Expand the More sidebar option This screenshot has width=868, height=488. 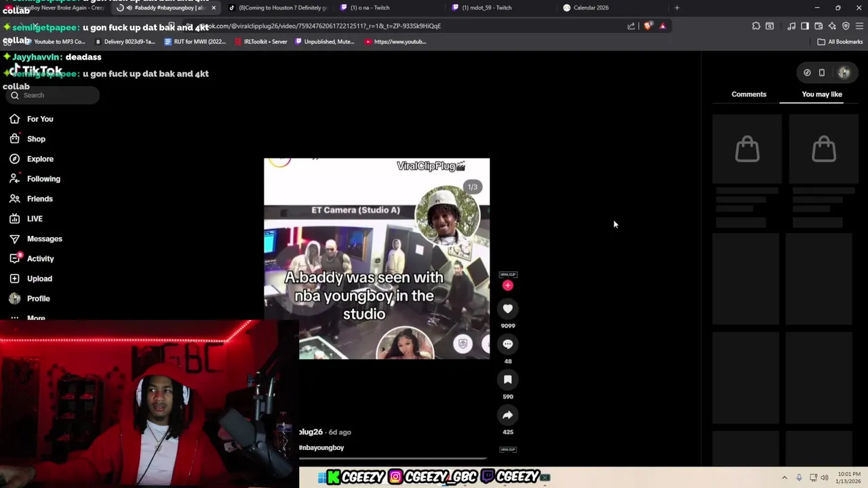coord(36,317)
